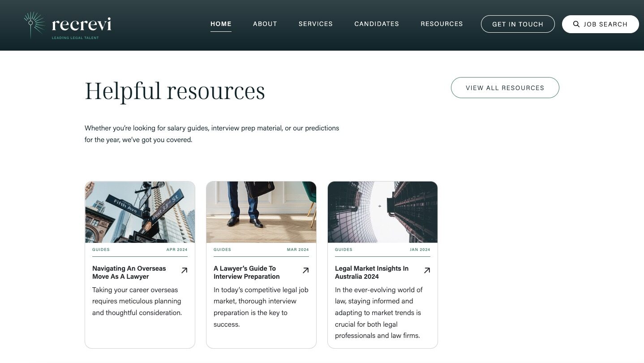Read A Lawyer's Guide To Interview Preparation
Image resolution: width=644 pixels, height=363 pixels.
[246, 272]
